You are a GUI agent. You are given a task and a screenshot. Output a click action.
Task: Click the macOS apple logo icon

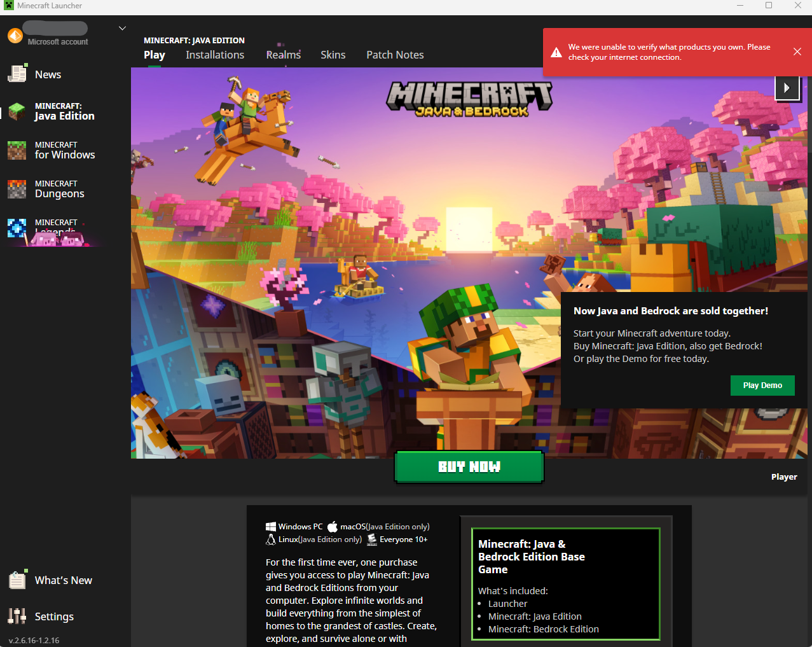click(333, 527)
